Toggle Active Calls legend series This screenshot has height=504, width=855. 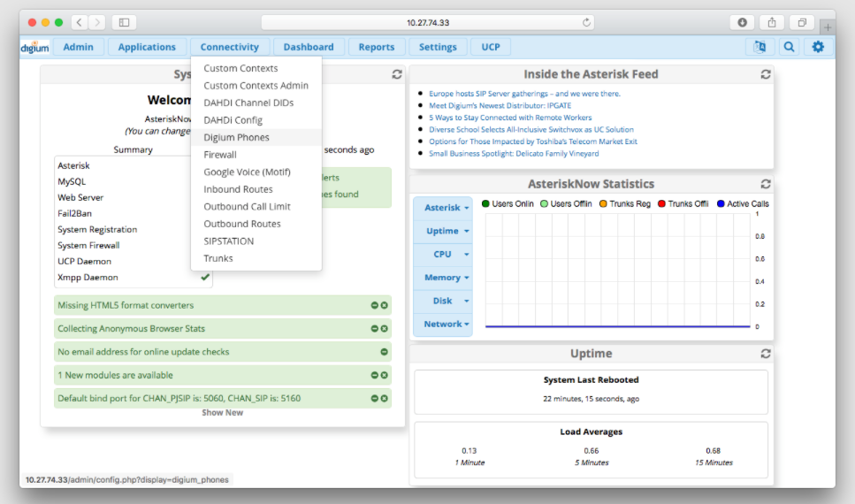click(x=743, y=203)
